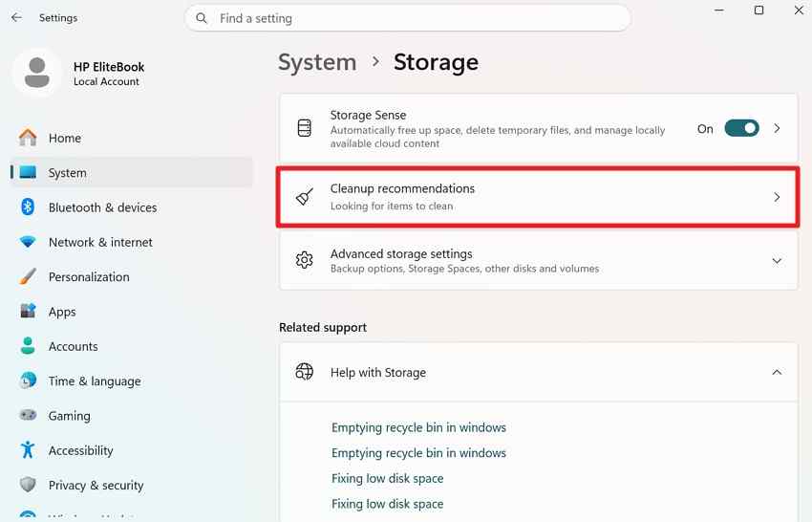Open Storage Sense details chevron

pyautogui.click(x=777, y=128)
